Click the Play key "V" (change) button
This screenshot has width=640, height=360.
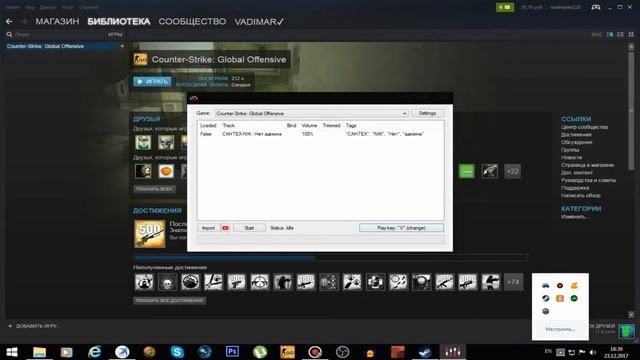401,228
